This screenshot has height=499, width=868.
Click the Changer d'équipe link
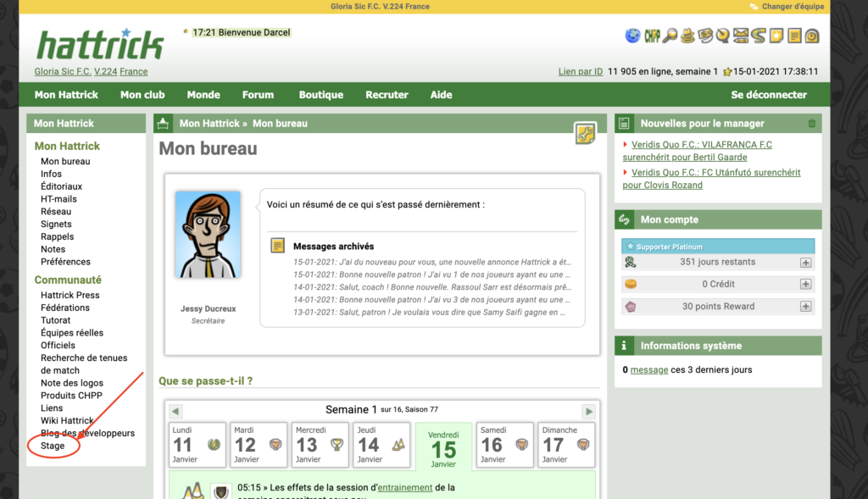pyautogui.click(x=793, y=7)
